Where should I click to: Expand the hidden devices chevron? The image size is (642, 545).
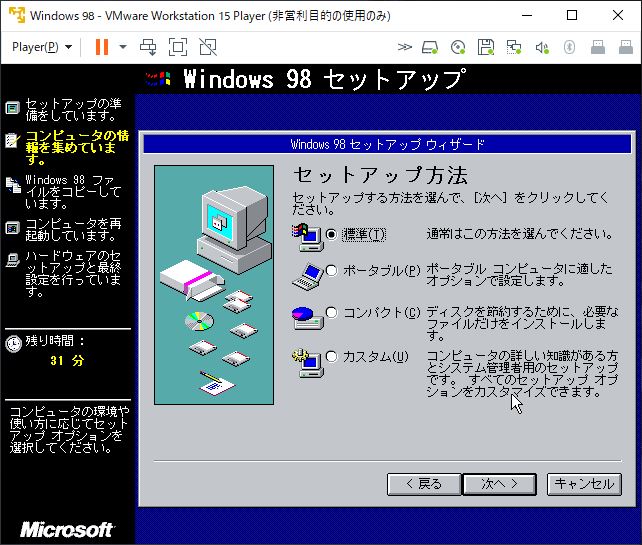(x=405, y=47)
